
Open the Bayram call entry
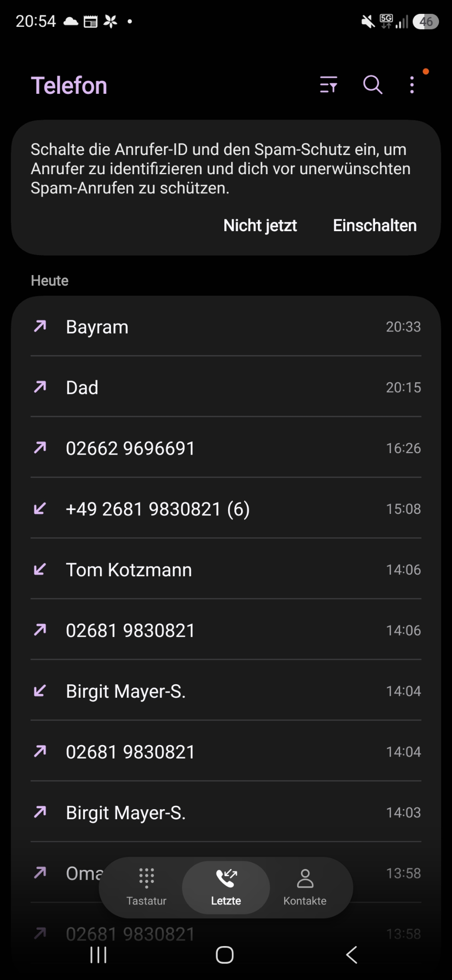point(226,326)
